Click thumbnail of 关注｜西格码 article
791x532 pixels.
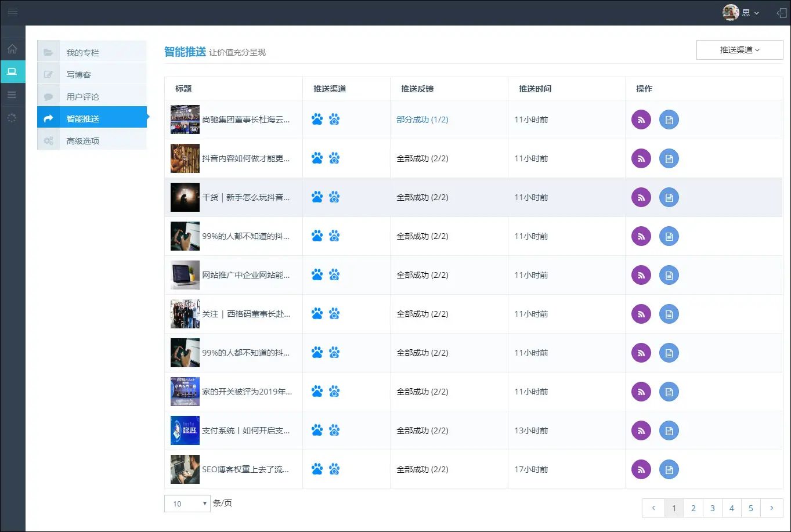click(x=185, y=314)
